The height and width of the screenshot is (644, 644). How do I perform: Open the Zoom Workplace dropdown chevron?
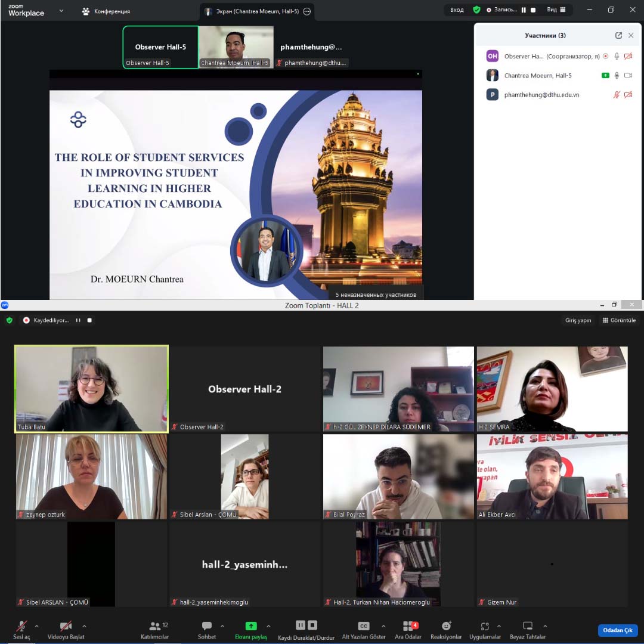pos(61,10)
